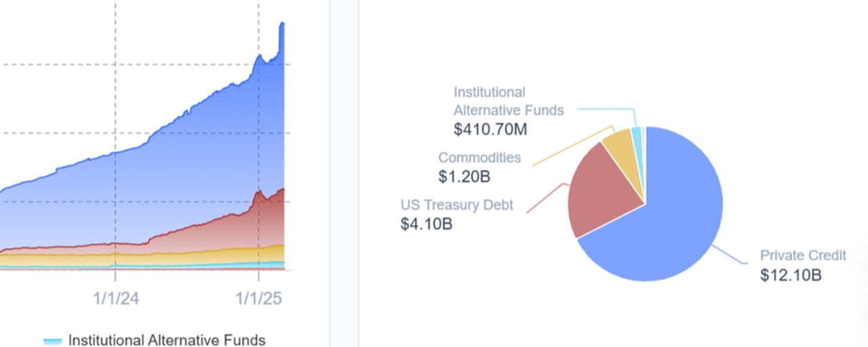Toggle Institutional Alternative Funds legend entry
Viewport: 868px width, 347px height.
click(155, 340)
